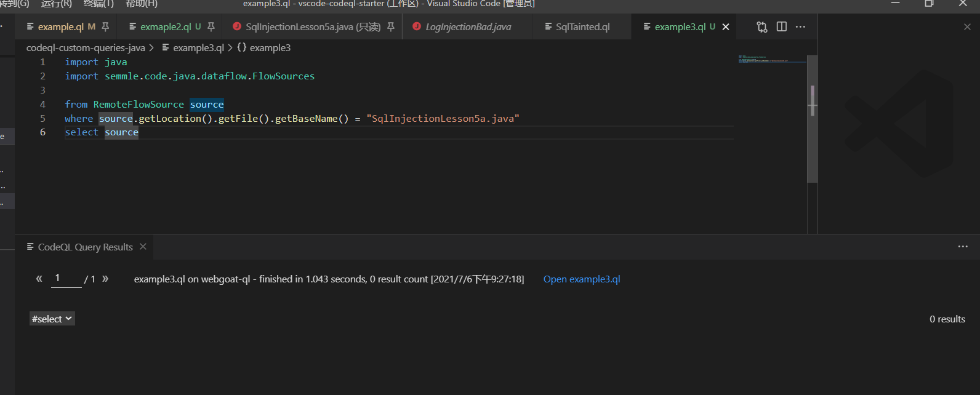980x395 pixels.
Task: Click the file icon on example3.ql tab
Action: pos(647,27)
